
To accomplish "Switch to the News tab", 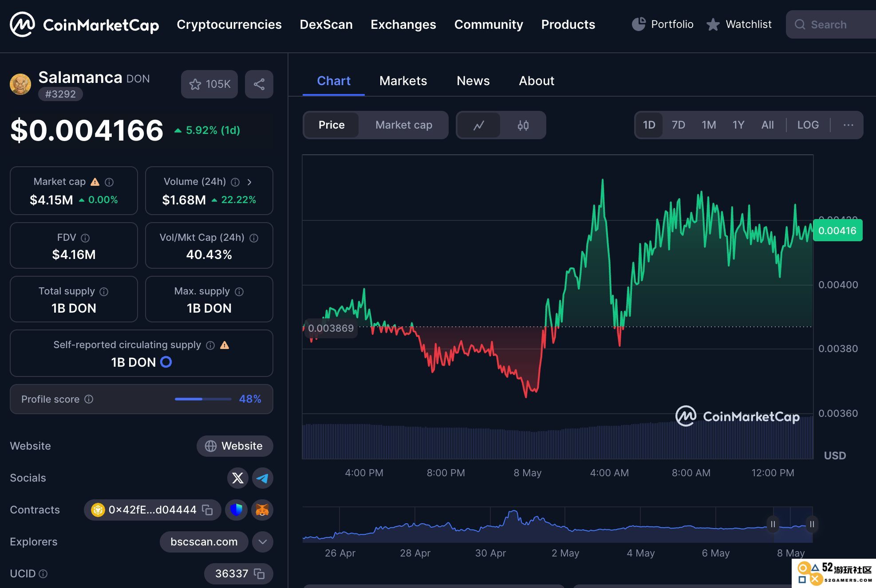I will (x=473, y=81).
